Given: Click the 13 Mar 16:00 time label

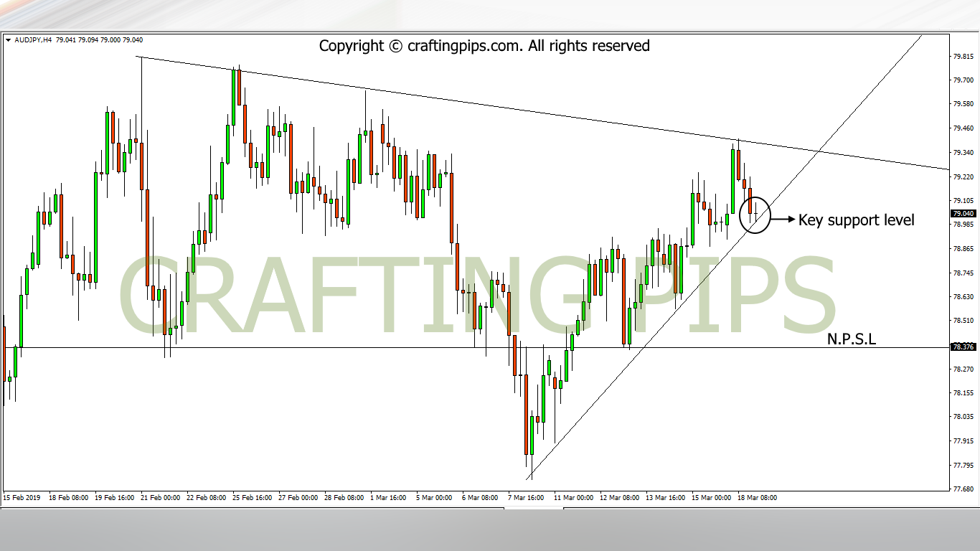Looking at the screenshot, I should [x=665, y=497].
